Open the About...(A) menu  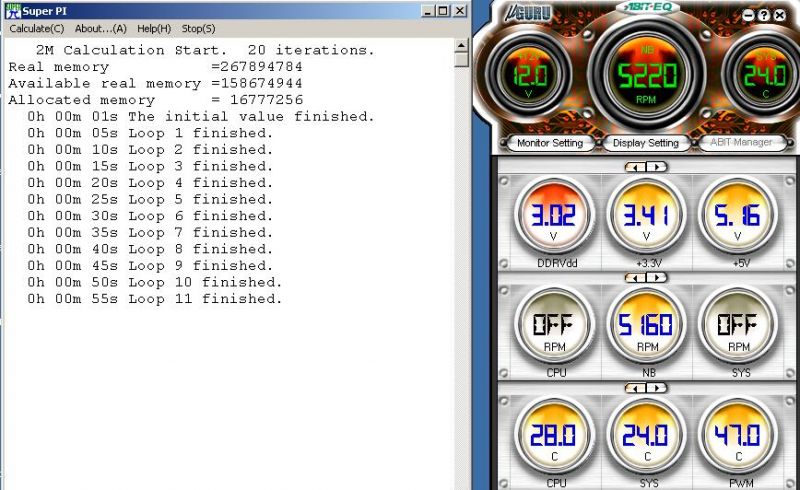coord(101,29)
